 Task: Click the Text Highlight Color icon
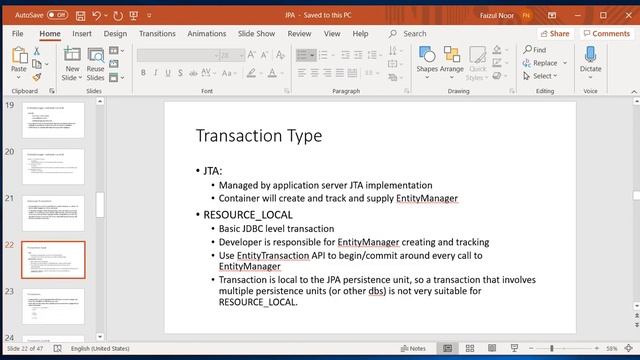coord(251,73)
